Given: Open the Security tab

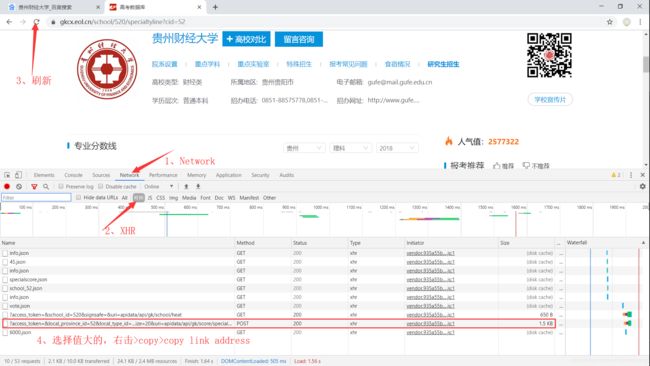Looking at the screenshot, I should pyautogui.click(x=260, y=175).
